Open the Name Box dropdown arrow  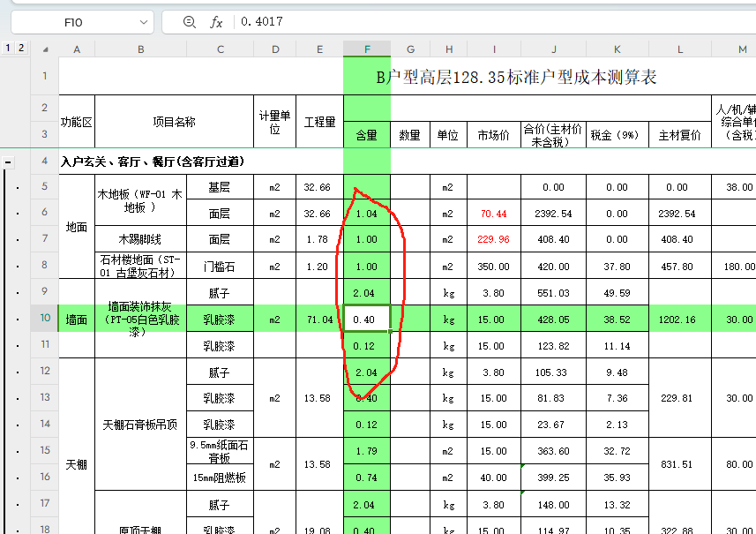point(143,22)
